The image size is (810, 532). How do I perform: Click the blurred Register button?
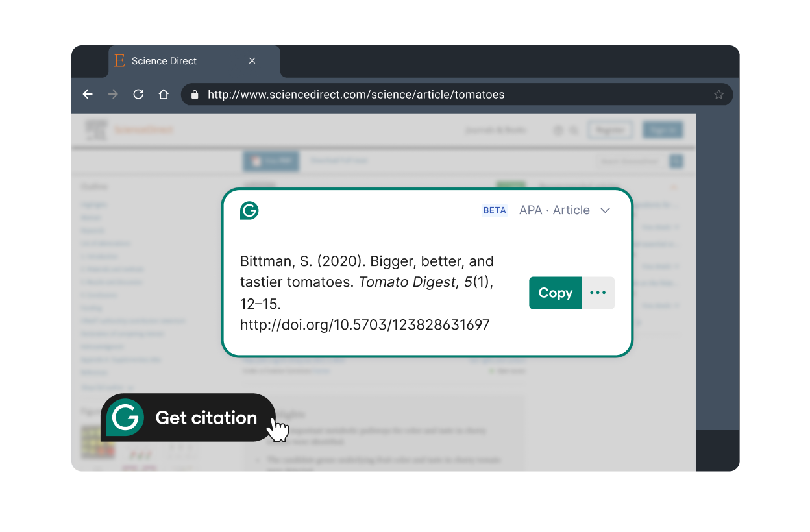(x=610, y=130)
